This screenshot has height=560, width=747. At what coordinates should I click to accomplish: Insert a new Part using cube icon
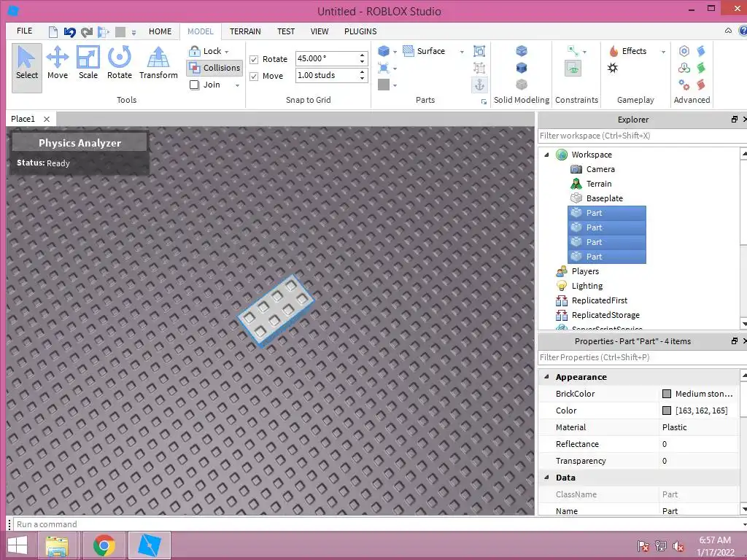click(x=384, y=51)
